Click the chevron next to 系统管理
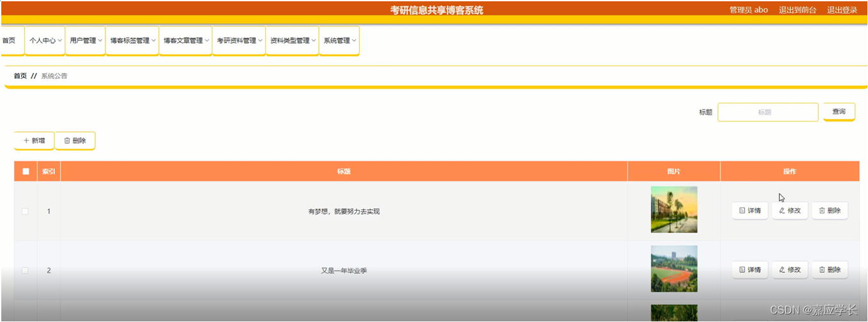The width and height of the screenshot is (868, 322). click(354, 41)
